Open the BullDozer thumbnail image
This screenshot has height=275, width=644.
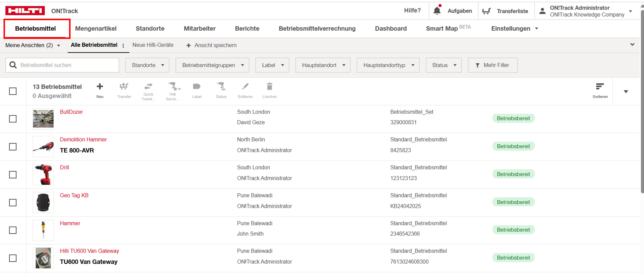tap(43, 119)
